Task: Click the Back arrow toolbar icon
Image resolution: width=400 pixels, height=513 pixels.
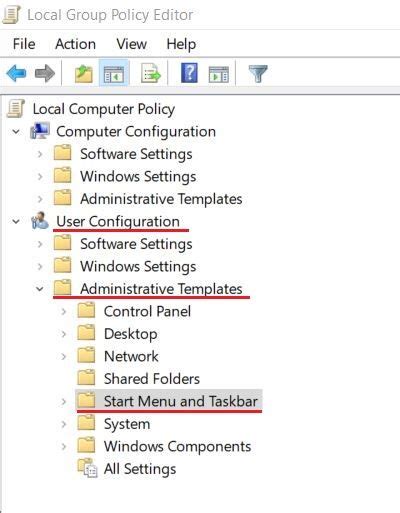Action: (x=16, y=73)
